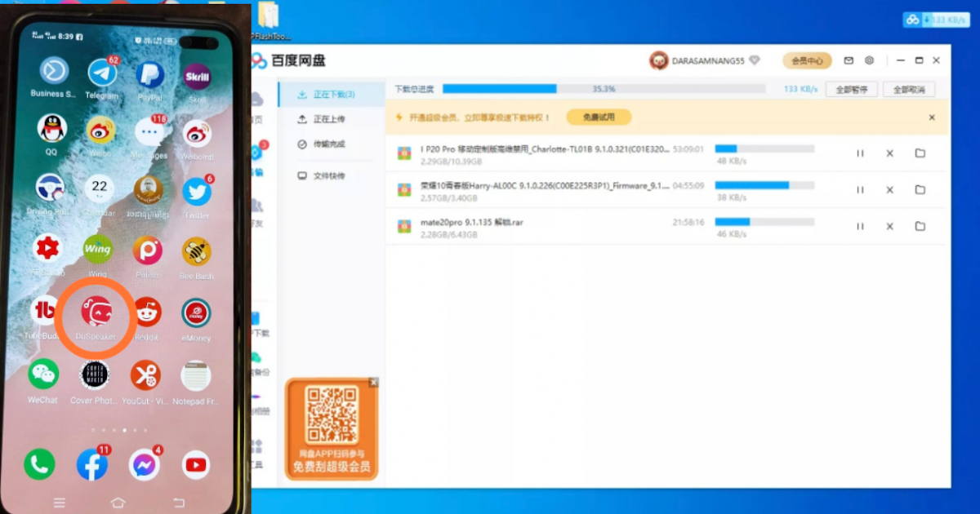Tap the green Phone dialer dock icon
This screenshot has height=514, width=980.
pos(39,464)
